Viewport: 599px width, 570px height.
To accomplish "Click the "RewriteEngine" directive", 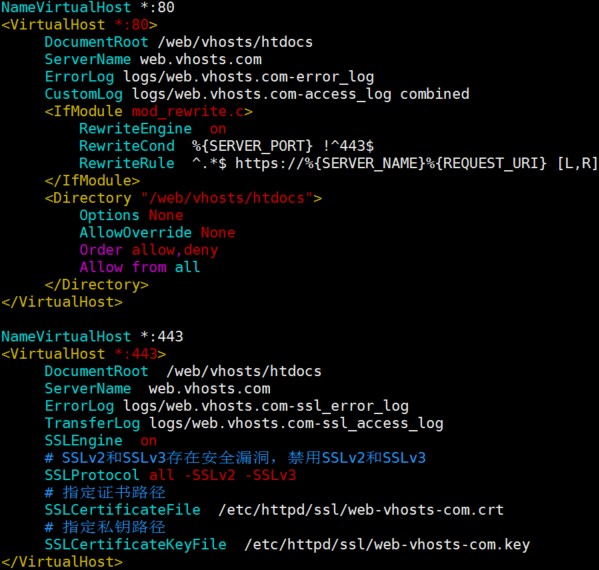I will tap(135, 129).
